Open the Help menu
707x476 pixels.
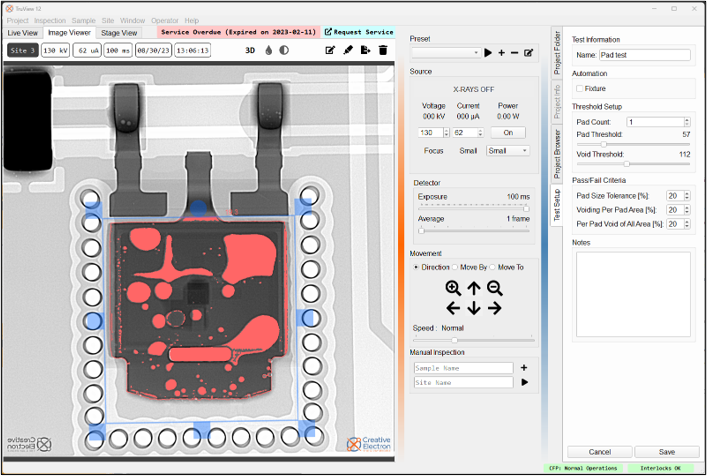pos(192,21)
